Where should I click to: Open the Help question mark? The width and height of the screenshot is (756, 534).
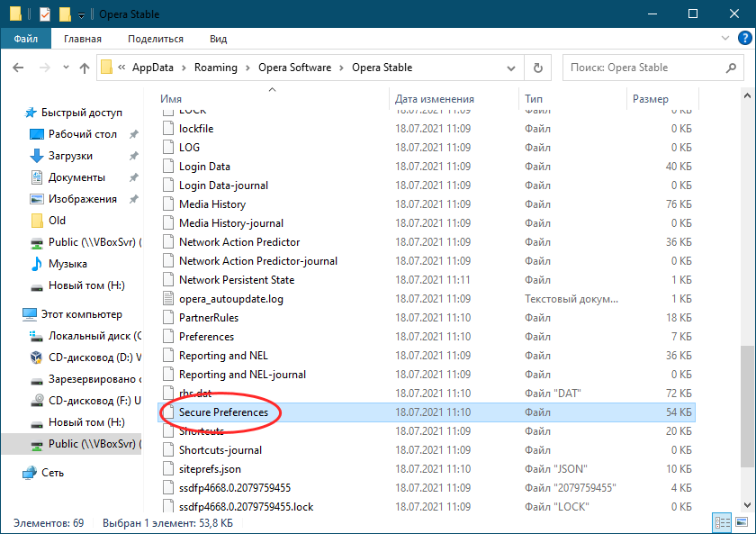(744, 38)
